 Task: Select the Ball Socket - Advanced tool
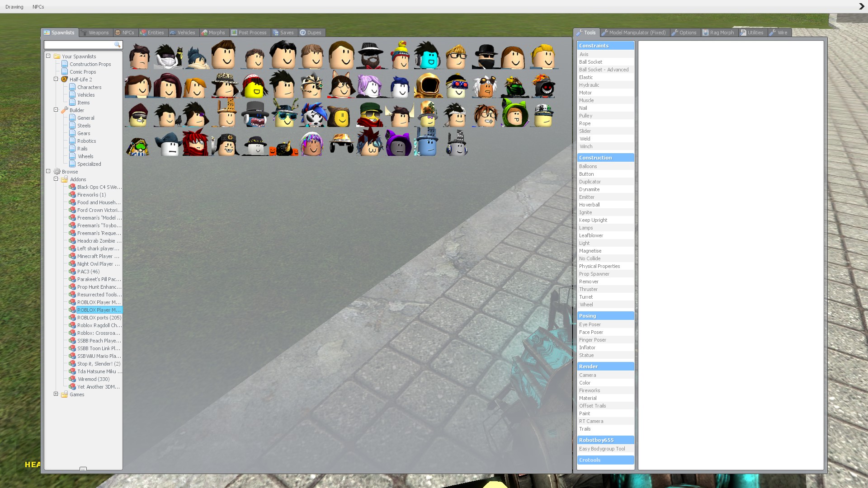click(x=605, y=70)
